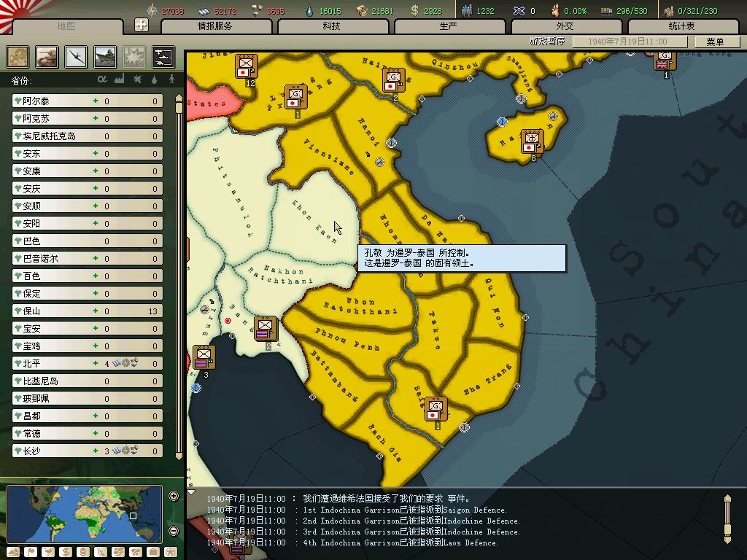Viewport: 747px width, 560px height.
Task: Select province 比基尼岛 in list
Action: click(88, 381)
